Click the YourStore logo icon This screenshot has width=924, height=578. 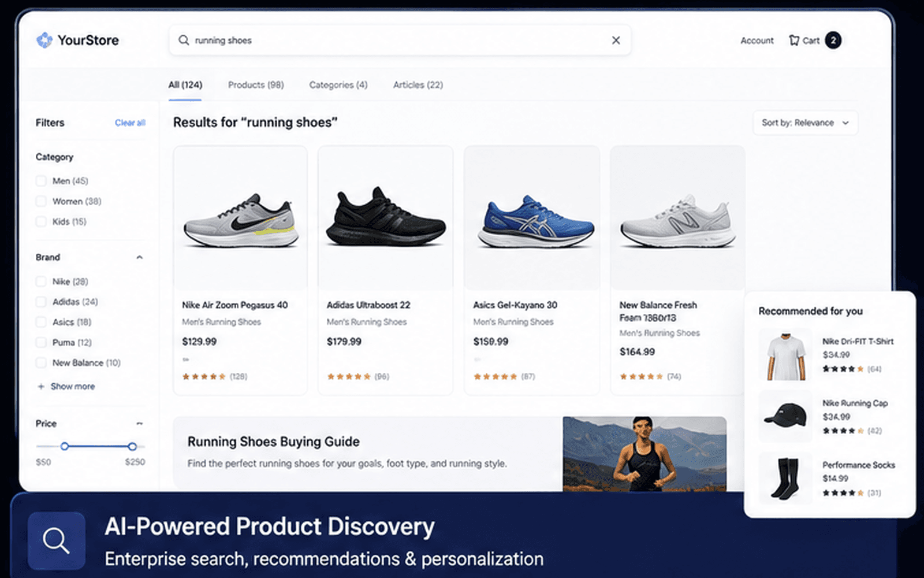point(44,40)
